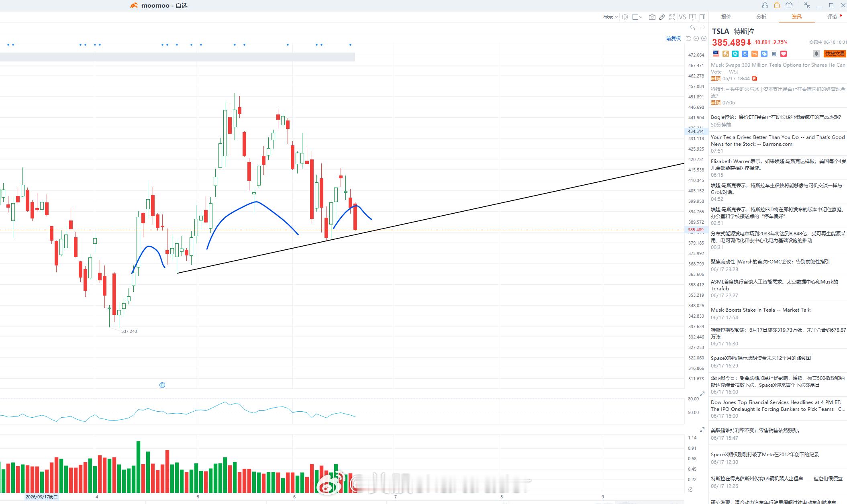This screenshot has width=847, height=504.
Task: Open the FSD 停车偏好 news item
Action: point(778,216)
